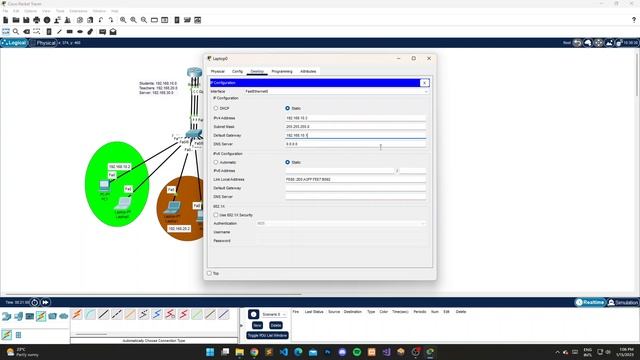Click the Connections lightning category icon
Viewport: 640px width, 360px height.
[x=41, y=316]
